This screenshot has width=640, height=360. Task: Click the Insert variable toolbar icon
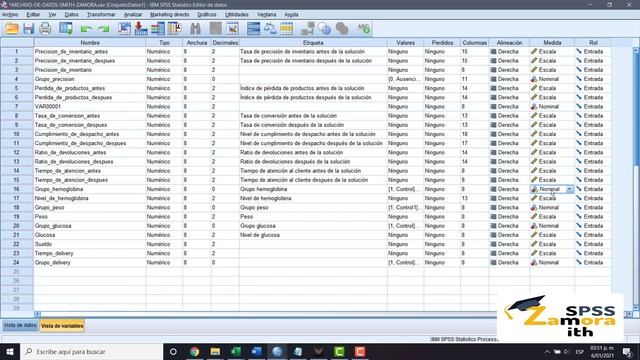(232, 29)
